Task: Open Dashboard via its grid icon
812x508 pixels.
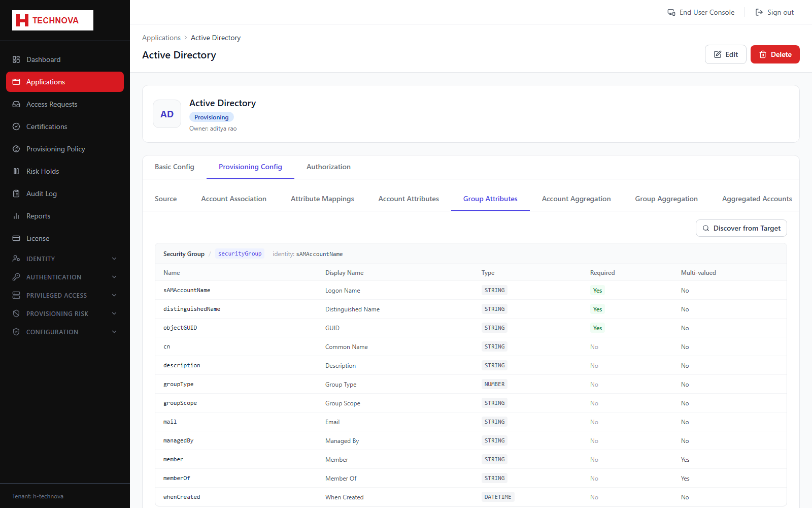Action: click(x=16, y=59)
